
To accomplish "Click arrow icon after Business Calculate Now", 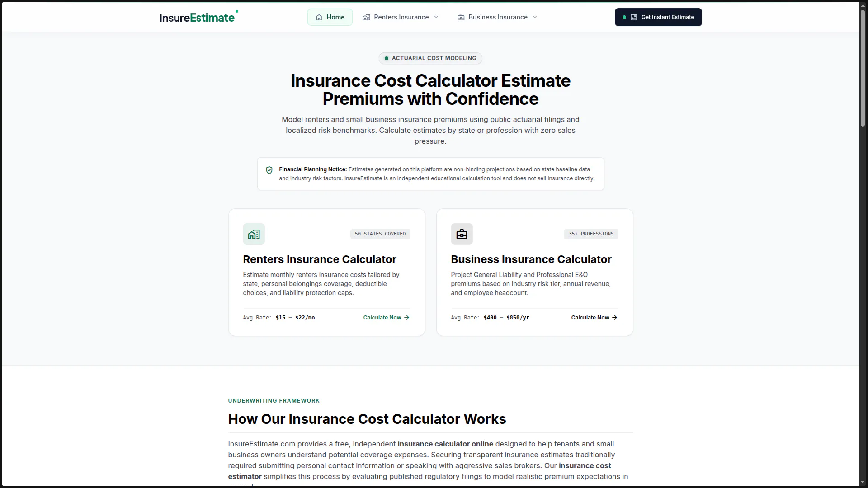I will 615,318.
